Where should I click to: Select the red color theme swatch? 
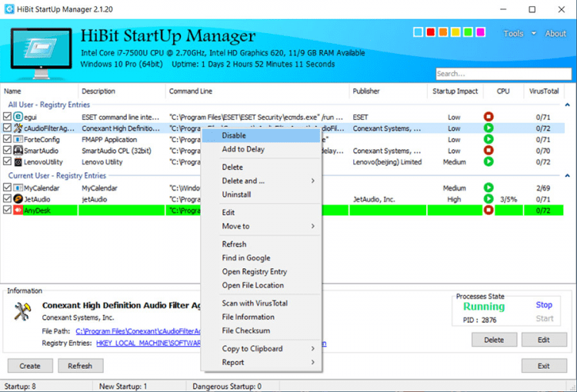click(431, 32)
